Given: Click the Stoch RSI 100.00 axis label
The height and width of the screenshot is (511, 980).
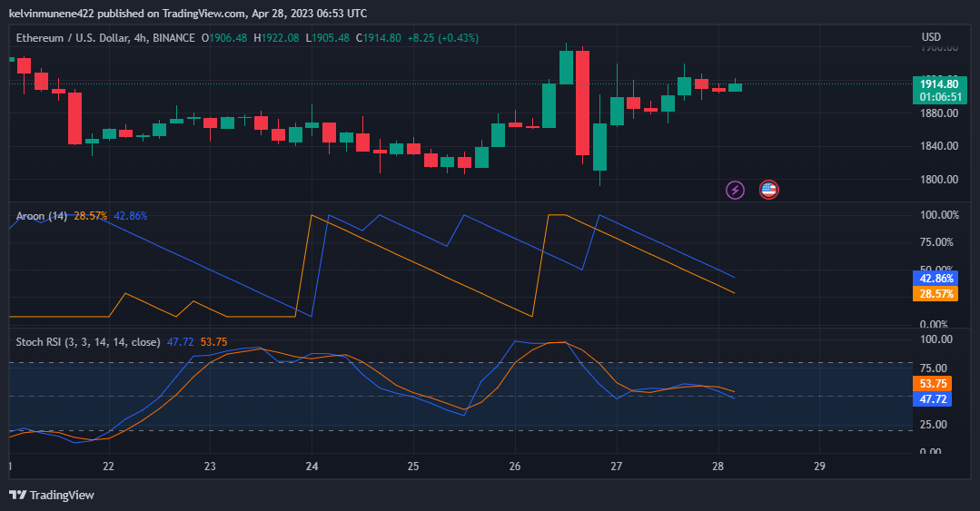Looking at the screenshot, I should tap(936, 339).
